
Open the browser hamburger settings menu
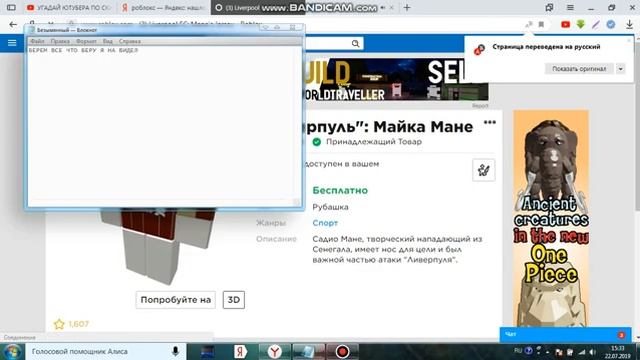[570, 7]
